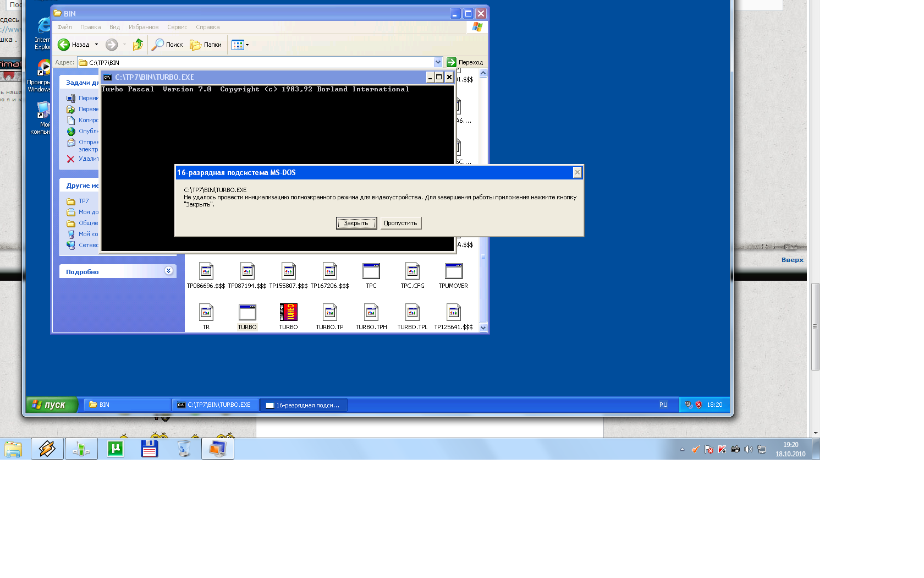
Task: Select the Borland TURBO shortcut icon
Action: coord(289,312)
